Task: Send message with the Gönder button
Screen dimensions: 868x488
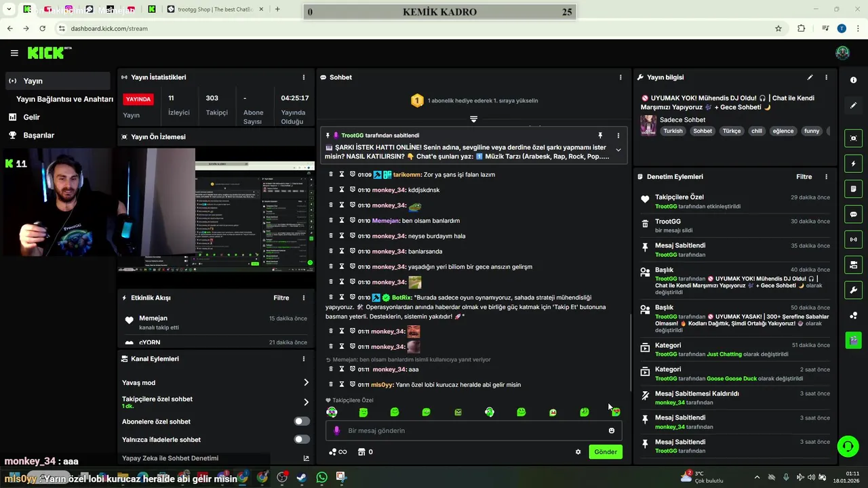Action: tap(606, 452)
